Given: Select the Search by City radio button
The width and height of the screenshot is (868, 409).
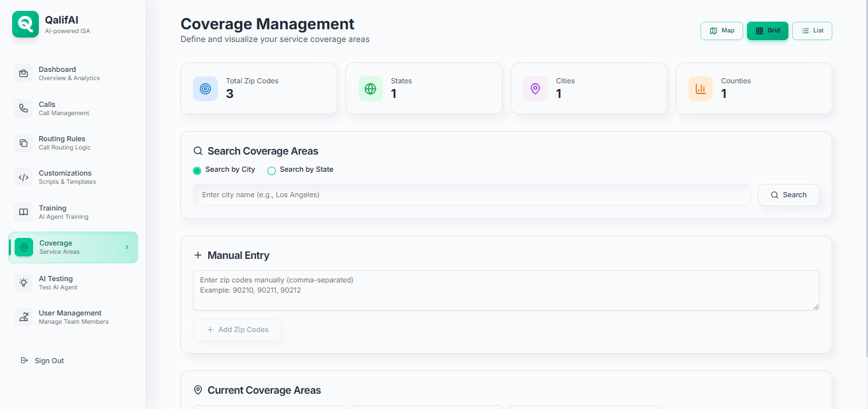Looking at the screenshot, I should click(x=197, y=170).
